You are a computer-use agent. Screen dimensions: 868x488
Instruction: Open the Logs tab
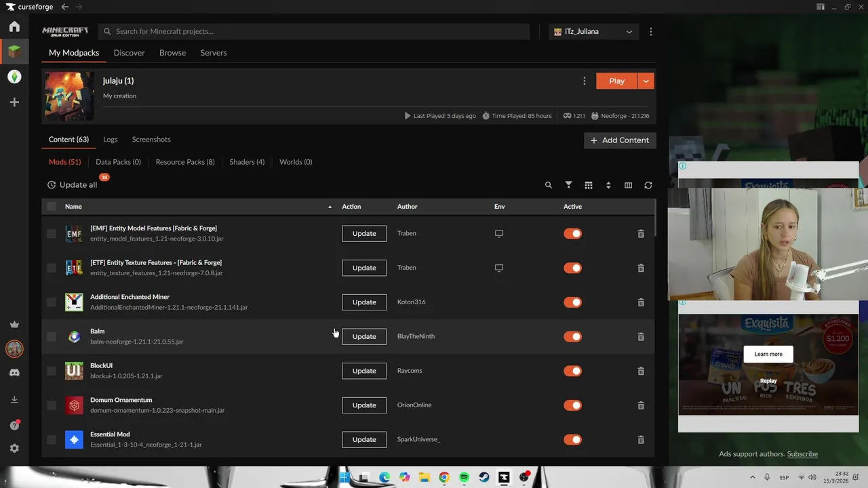pos(111,140)
